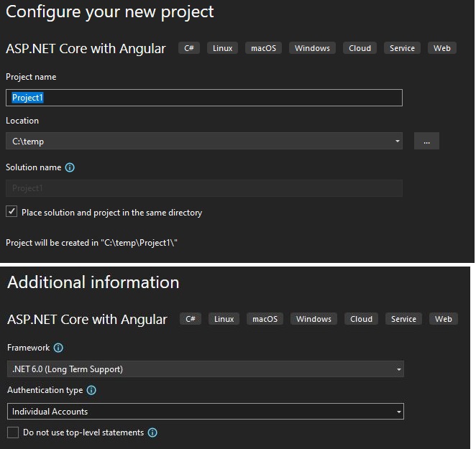Click the Service tag under Additional information
The image size is (476, 449).
(403, 319)
